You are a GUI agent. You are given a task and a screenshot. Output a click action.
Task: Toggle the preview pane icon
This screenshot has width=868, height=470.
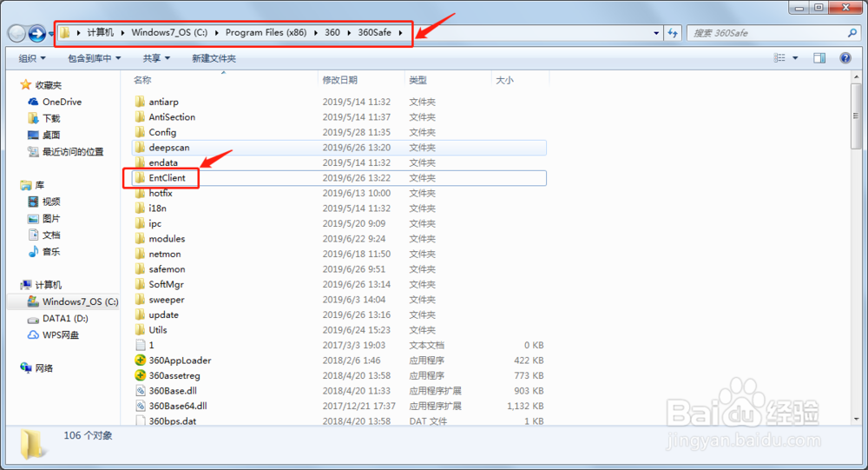coord(819,58)
